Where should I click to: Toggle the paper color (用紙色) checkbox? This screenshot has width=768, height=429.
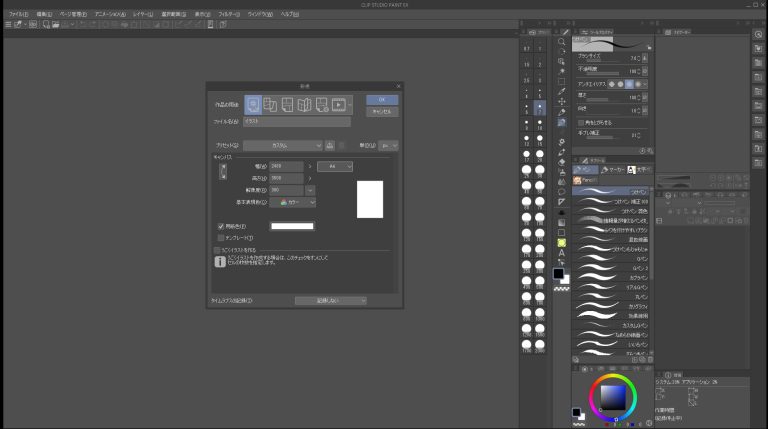coord(221,226)
